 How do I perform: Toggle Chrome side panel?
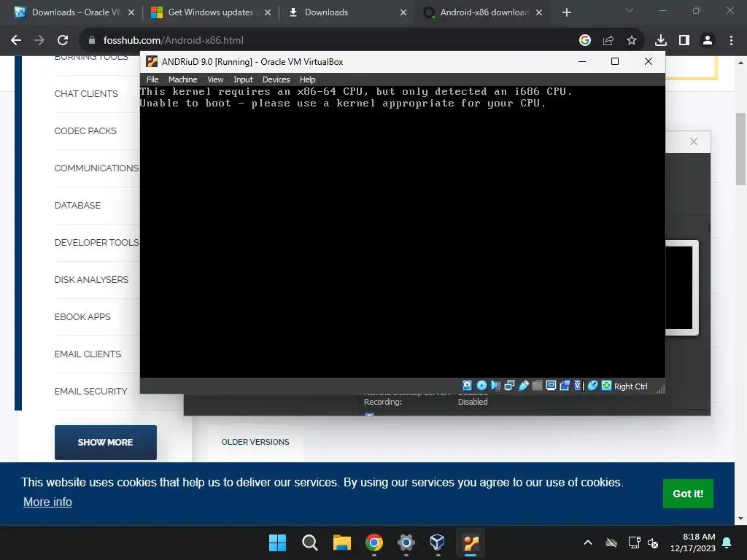click(x=684, y=41)
